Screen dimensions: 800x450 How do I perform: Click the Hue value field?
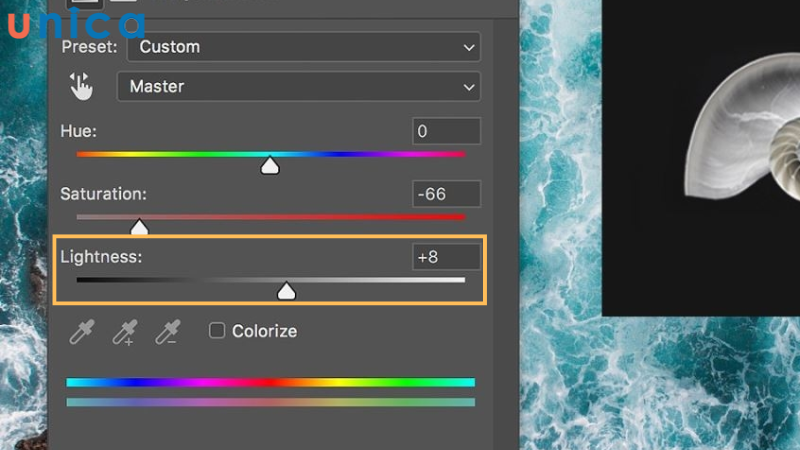[x=446, y=131]
